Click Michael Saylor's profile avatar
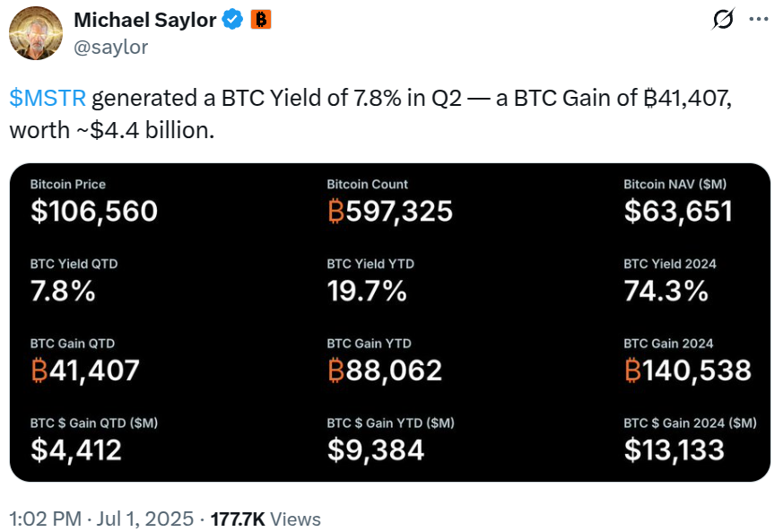The height and width of the screenshot is (532, 783). pos(34,33)
